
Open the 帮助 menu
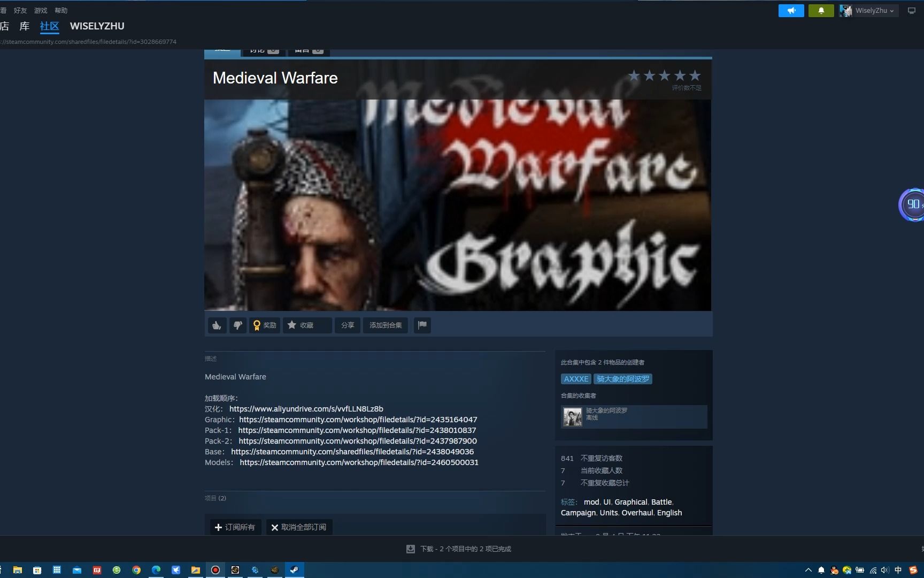61,11
